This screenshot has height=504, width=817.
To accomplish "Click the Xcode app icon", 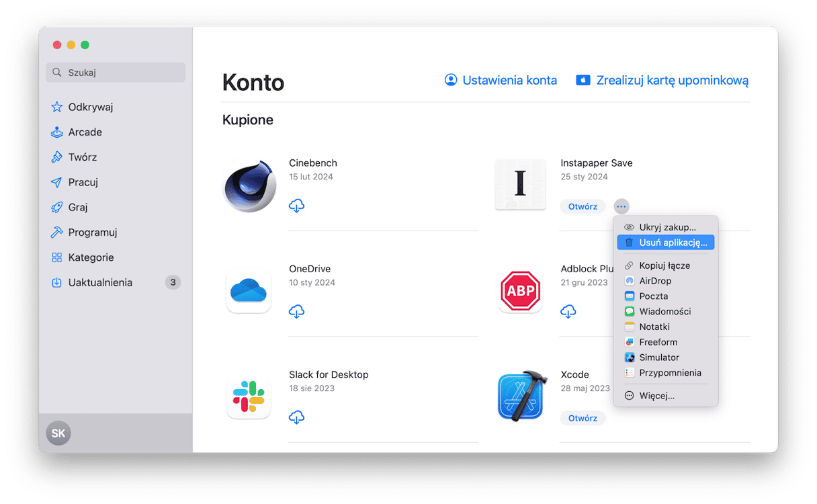I will point(523,397).
